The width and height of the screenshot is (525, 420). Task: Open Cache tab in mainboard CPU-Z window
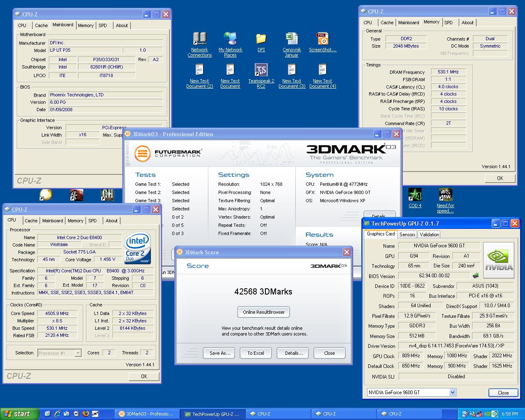(x=41, y=25)
